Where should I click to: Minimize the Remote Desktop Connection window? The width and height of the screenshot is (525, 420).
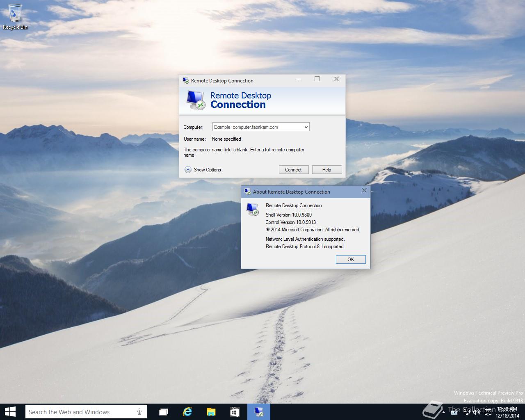[x=299, y=79]
